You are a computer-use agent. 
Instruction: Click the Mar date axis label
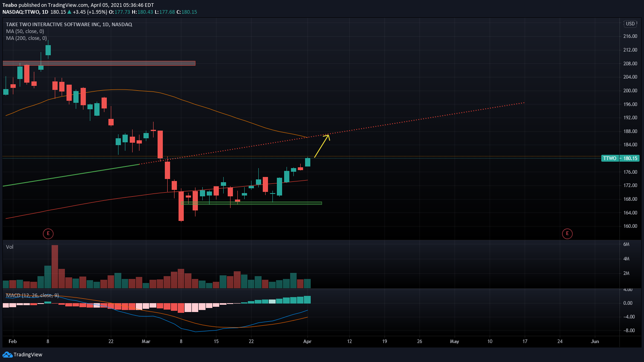click(146, 341)
